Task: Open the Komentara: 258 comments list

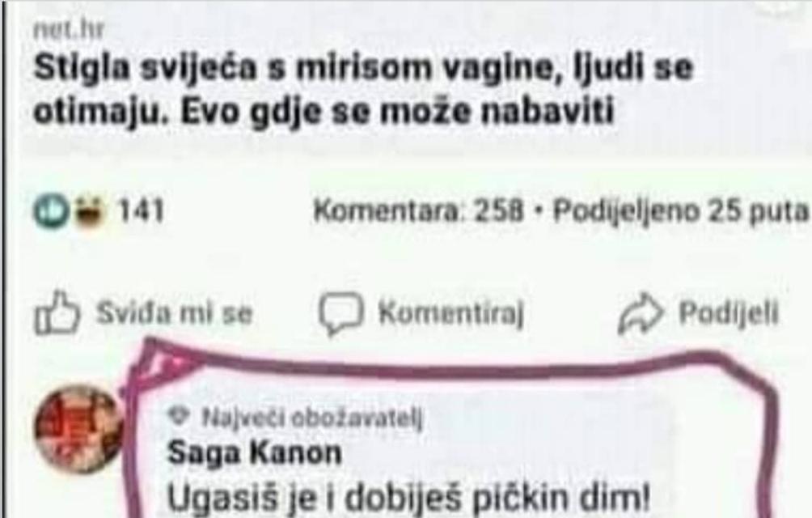Action: point(419,210)
